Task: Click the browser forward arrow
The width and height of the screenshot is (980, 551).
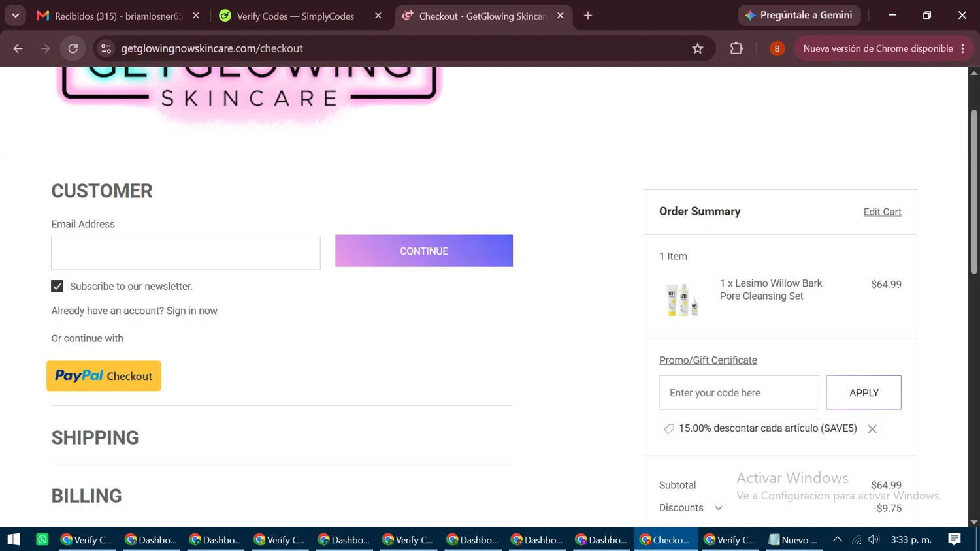Action: coord(45,48)
